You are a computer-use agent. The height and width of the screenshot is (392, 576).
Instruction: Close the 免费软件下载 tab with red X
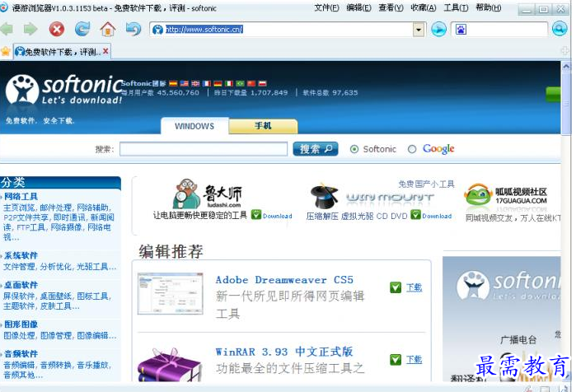coord(105,51)
